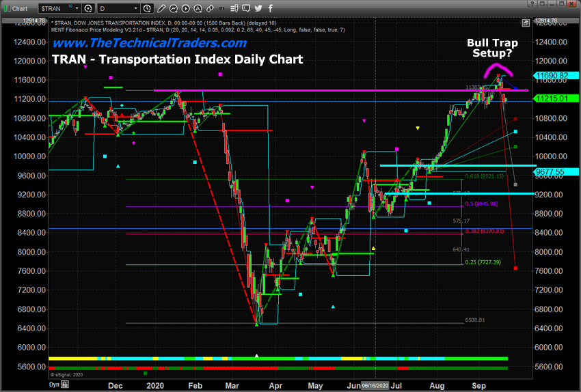Click the 643.41 range label
This screenshot has width=581, height=392.
click(x=461, y=249)
